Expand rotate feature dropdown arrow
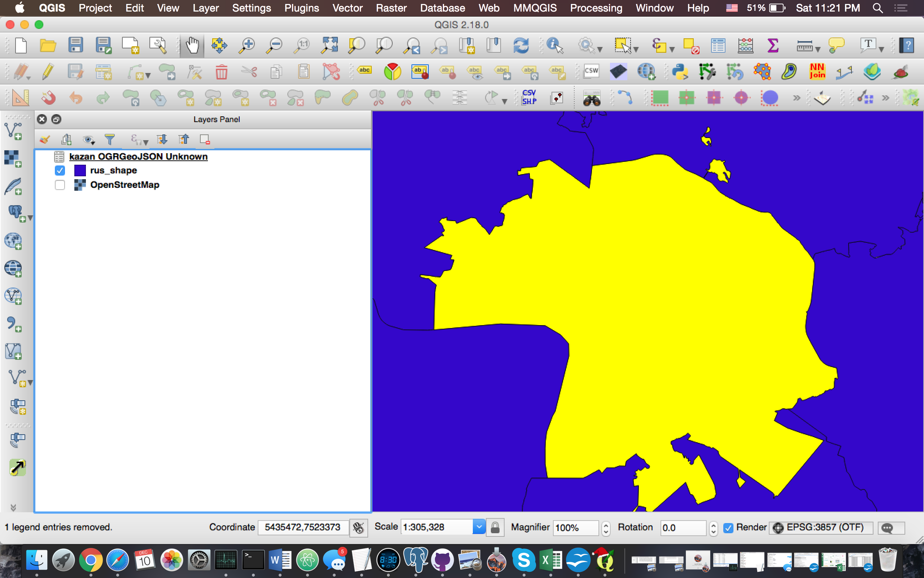 [505, 102]
